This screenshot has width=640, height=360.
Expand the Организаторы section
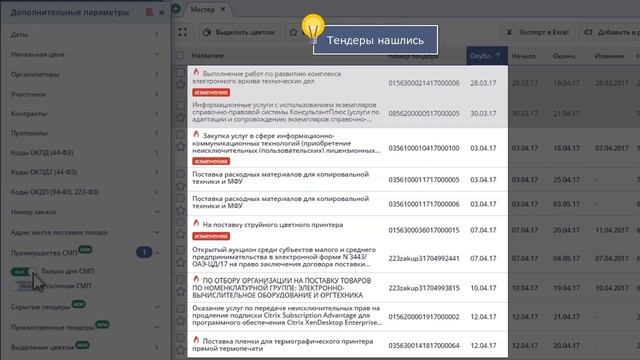[x=85, y=74]
